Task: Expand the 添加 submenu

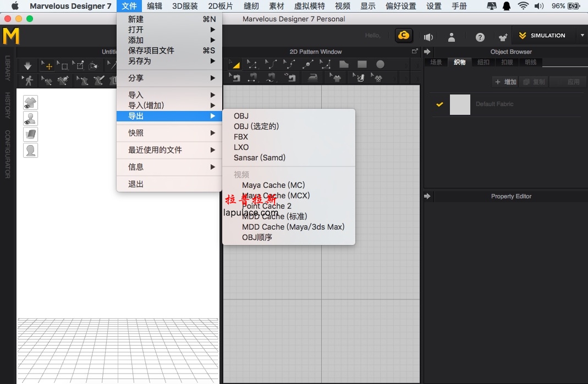Action: coord(169,40)
